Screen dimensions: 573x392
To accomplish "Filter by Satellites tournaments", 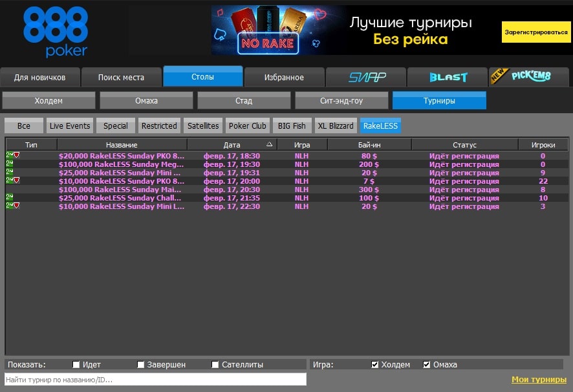I will (x=203, y=125).
